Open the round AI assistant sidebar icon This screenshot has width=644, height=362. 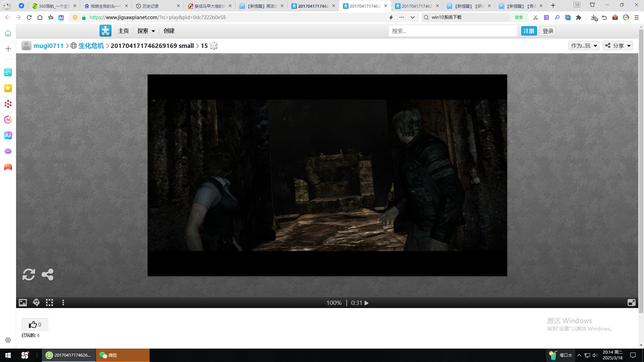[8, 120]
